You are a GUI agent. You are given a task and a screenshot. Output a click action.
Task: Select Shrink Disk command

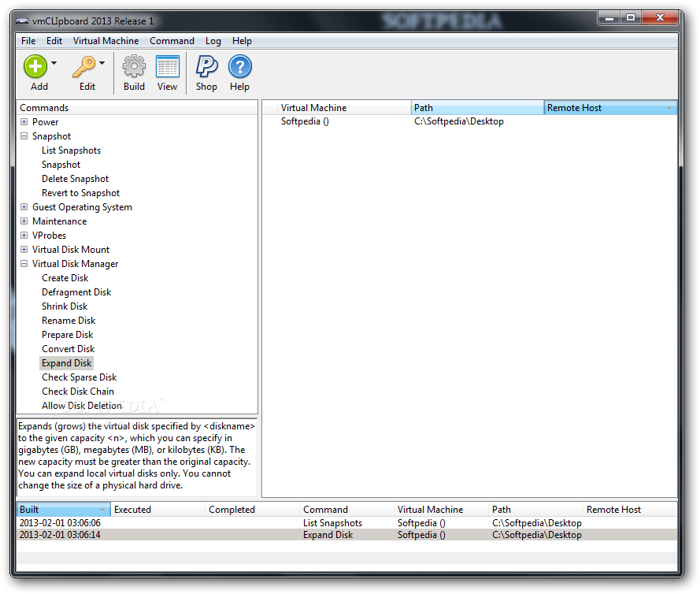pos(65,306)
